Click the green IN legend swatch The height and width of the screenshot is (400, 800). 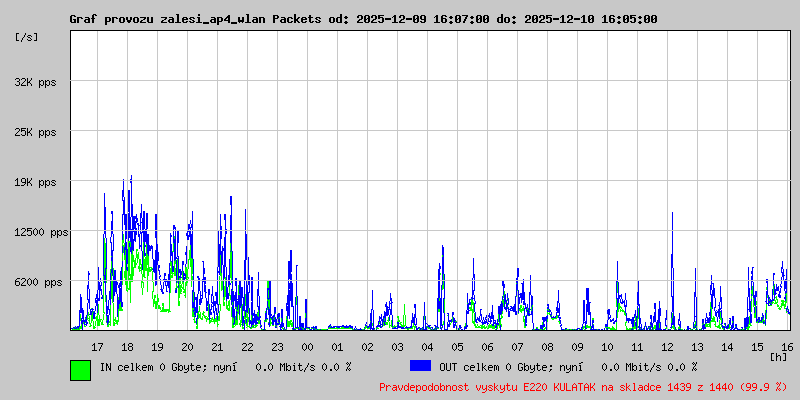81,370
